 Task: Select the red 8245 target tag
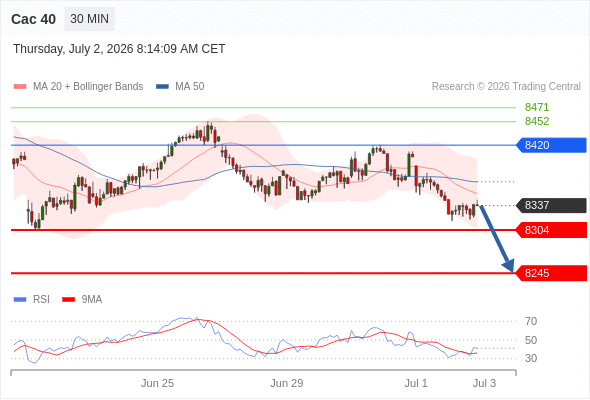point(551,273)
